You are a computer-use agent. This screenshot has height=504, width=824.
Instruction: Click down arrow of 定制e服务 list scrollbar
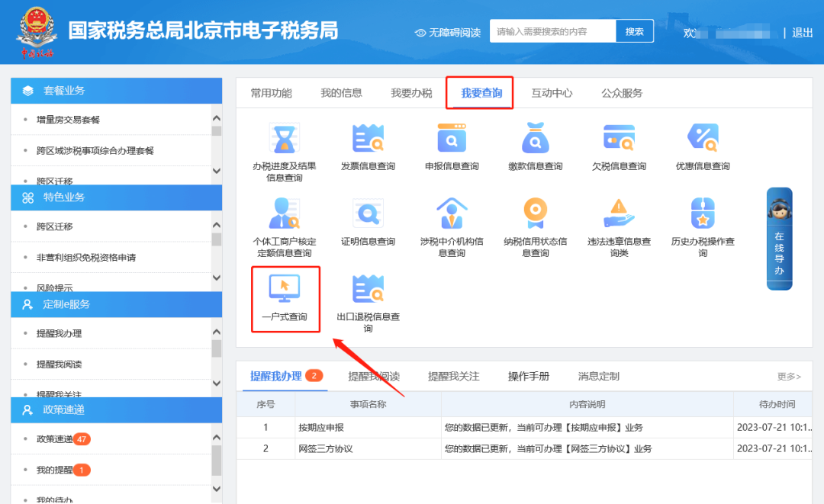coord(217,384)
